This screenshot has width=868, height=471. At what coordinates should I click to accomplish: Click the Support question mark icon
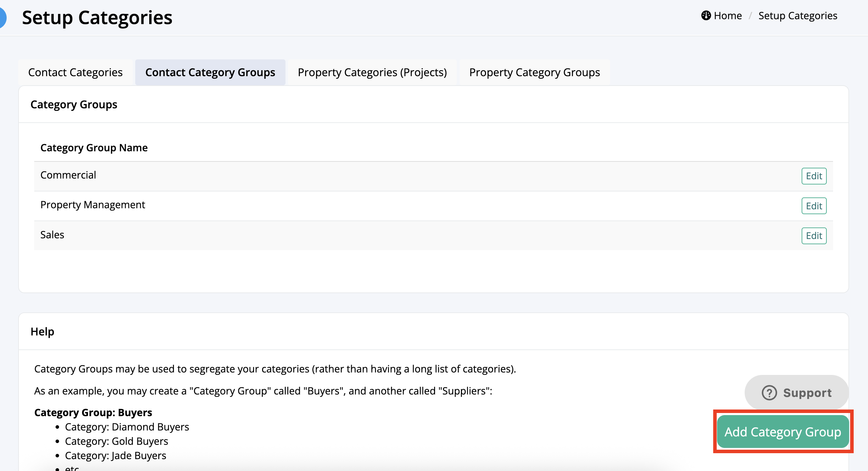tap(769, 393)
